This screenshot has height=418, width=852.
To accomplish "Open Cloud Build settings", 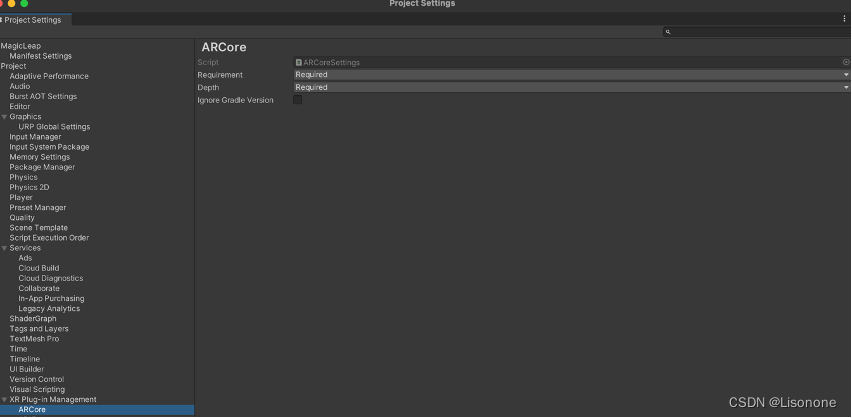I will (x=39, y=269).
